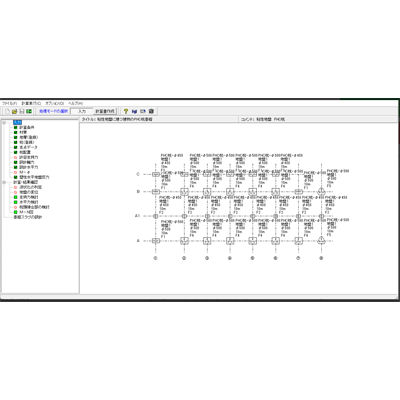Click the 入力 mode field in toolbar
This screenshot has width=400, height=400.
(82, 111)
